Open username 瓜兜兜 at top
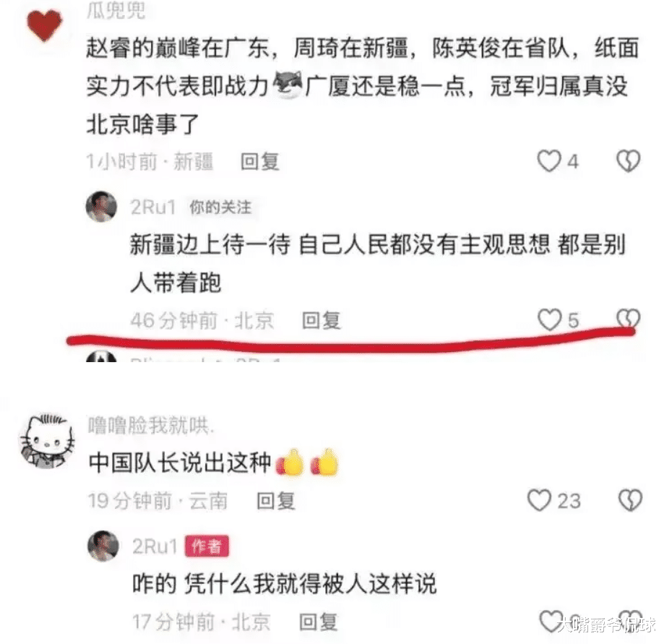The height and width of the screenshot is (644, 664). 116,10
